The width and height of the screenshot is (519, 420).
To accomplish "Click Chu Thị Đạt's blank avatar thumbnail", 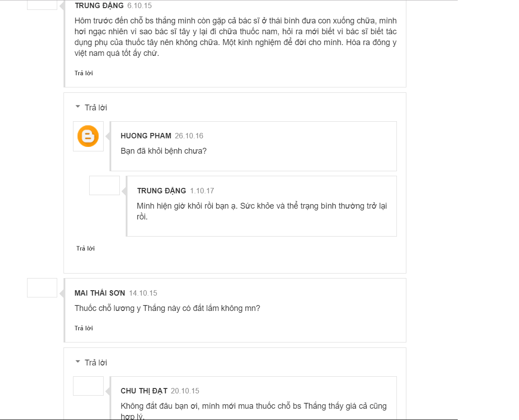I will pyautogui.click(x=88, y=386).
